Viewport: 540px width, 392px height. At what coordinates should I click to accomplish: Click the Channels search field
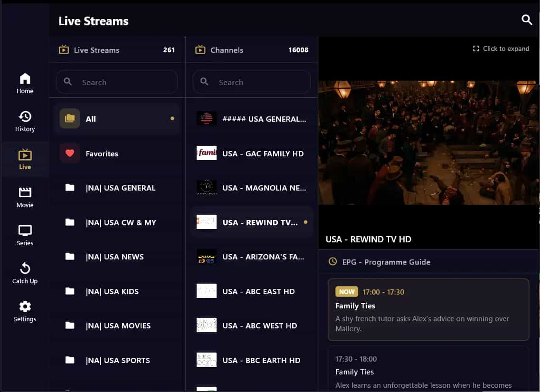(252, 82)
